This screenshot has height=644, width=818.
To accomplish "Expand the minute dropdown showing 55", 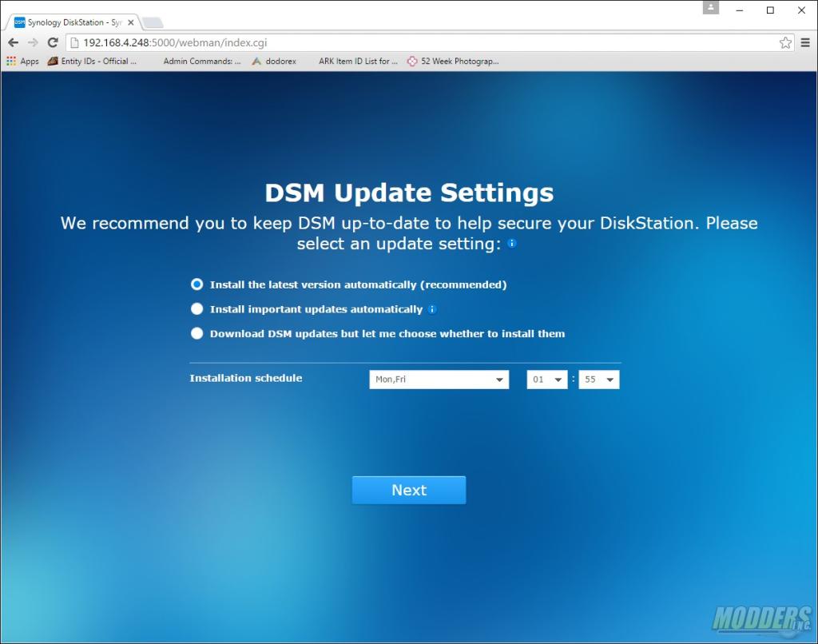I will click(599, 380).
